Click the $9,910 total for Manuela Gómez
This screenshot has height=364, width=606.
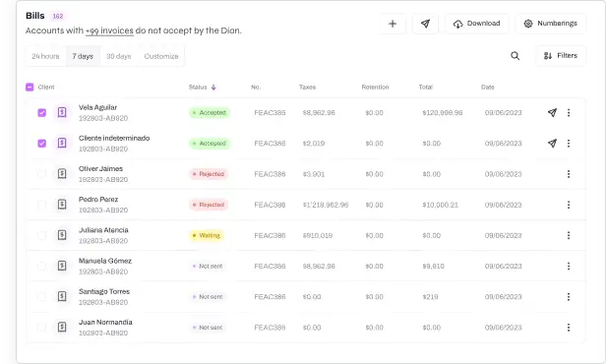point(433,267)
